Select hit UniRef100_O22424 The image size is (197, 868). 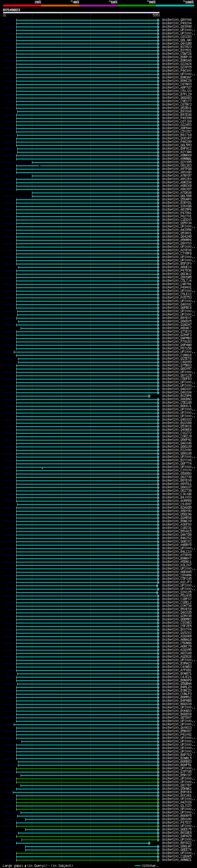pos(176,64)
